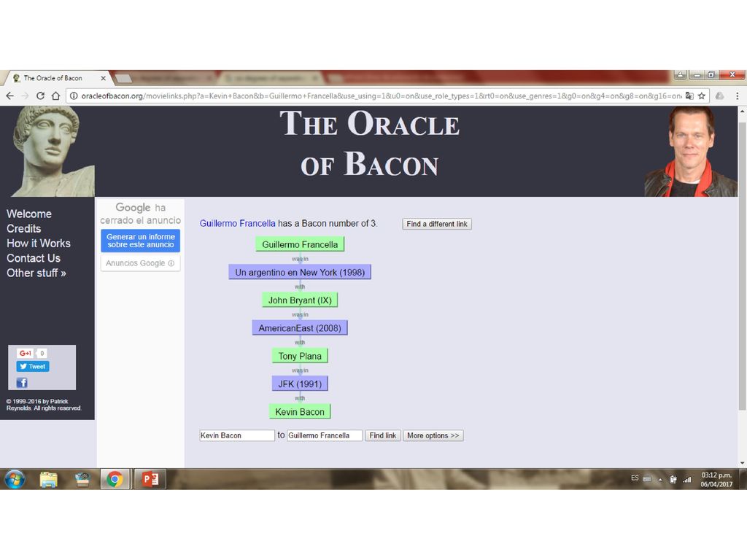Click the greyed extension icon beside bookmark star
747x560 pixels.
coord(720,96)
